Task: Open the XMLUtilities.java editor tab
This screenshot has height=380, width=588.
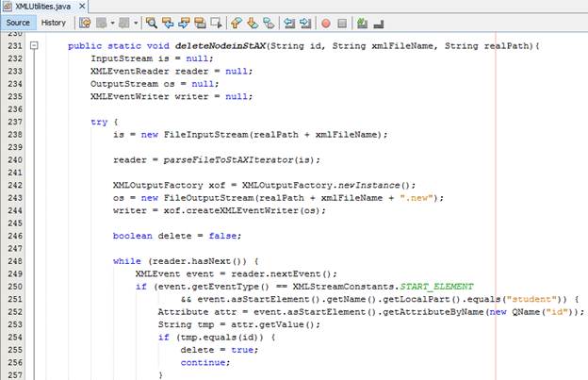Action: (42, 6)
